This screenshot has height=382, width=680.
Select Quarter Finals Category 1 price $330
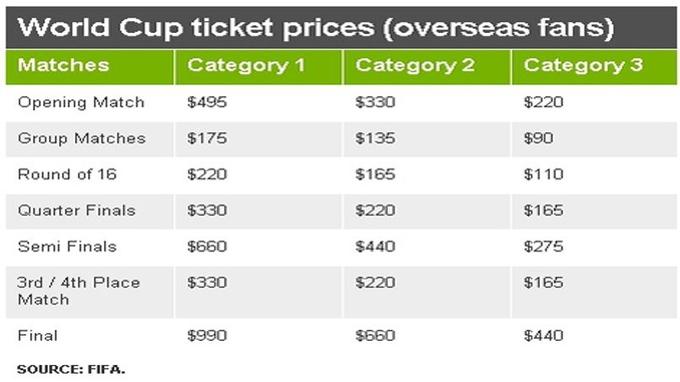point(207,210)
